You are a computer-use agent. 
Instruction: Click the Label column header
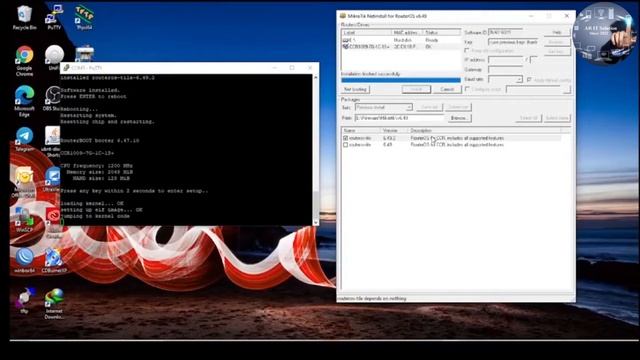366,32
